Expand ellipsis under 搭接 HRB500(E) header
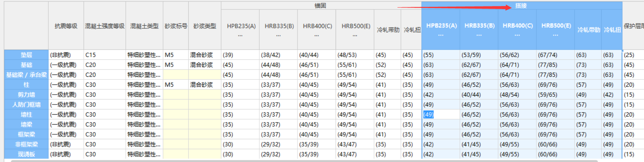 click(x=555, y=35)
